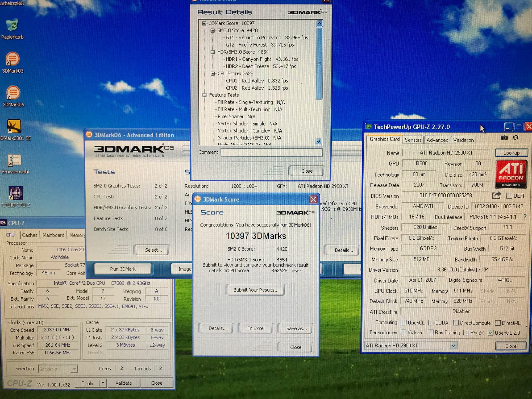Click the 3DMark Score dialog title icon
Viewport: 532px width, 399px height.
click(198, 199)
